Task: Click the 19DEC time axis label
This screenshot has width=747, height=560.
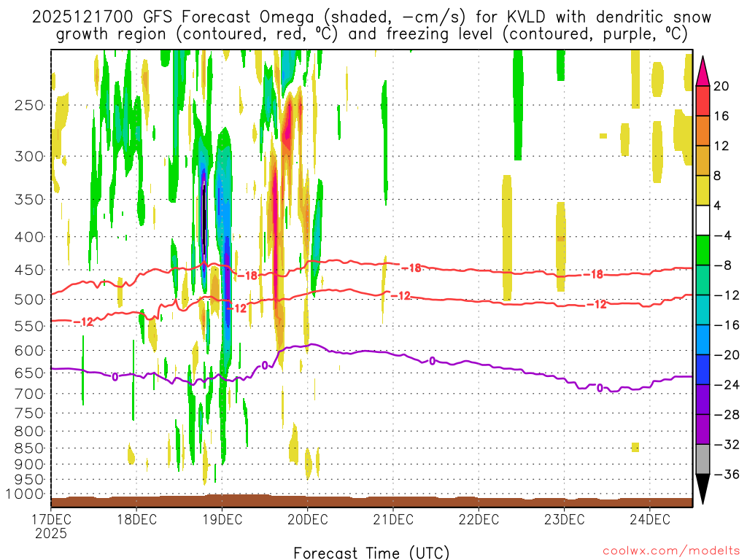Action: click(x=222, y=519)
